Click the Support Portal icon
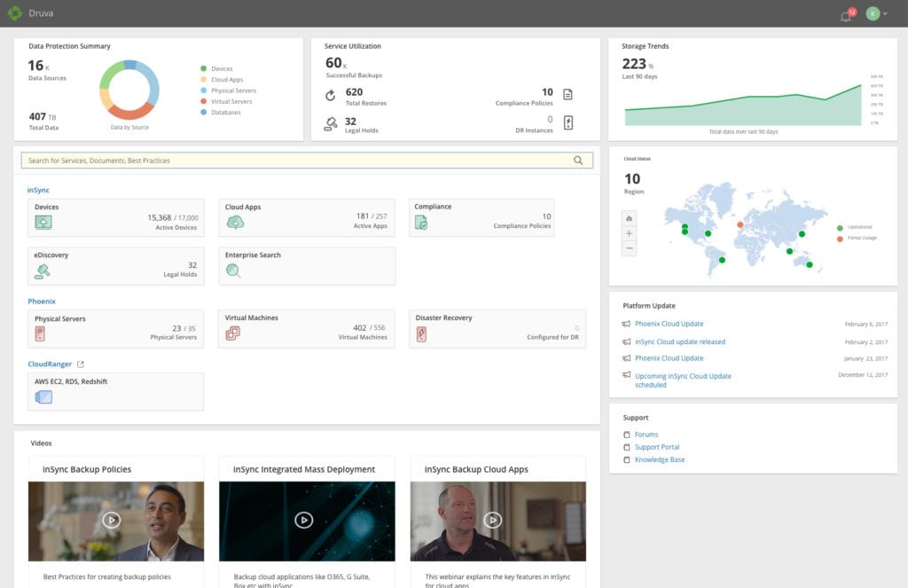 click(x=627, y=447)
